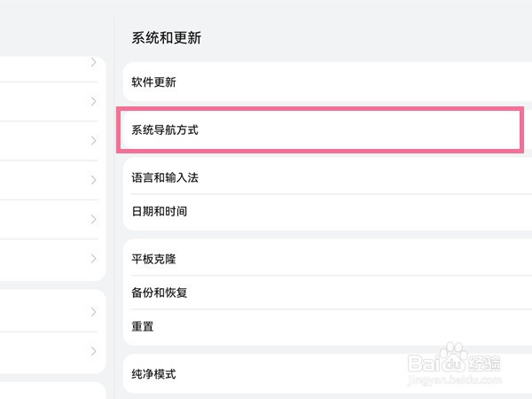The width and height of the screenshot is (532, 399).
Task: Open 日期和时间 date and time settings
Action: point(327,212)
